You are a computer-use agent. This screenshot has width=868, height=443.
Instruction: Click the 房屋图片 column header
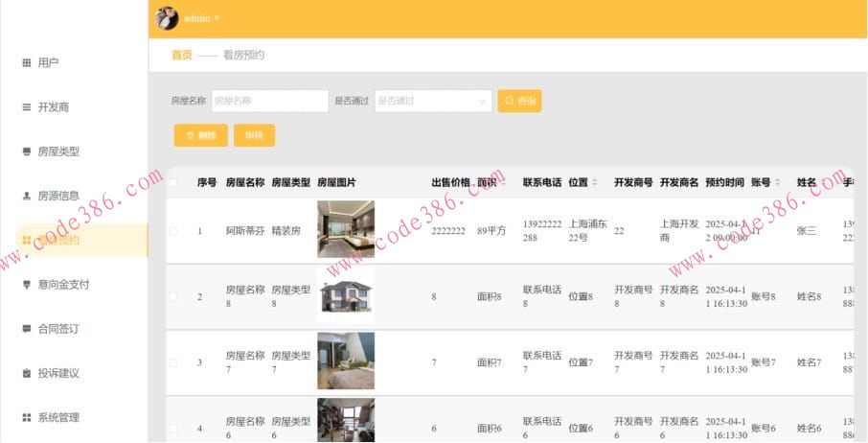336,182
